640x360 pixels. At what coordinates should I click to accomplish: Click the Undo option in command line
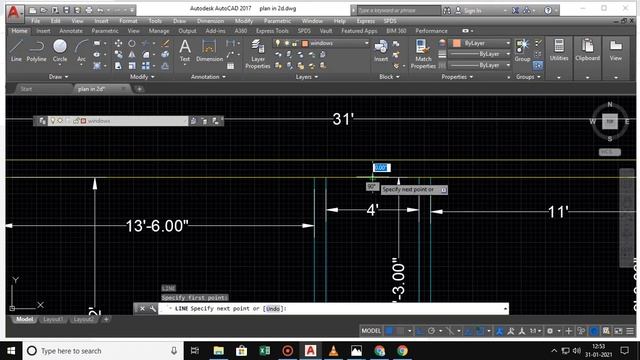pos(273,309)
